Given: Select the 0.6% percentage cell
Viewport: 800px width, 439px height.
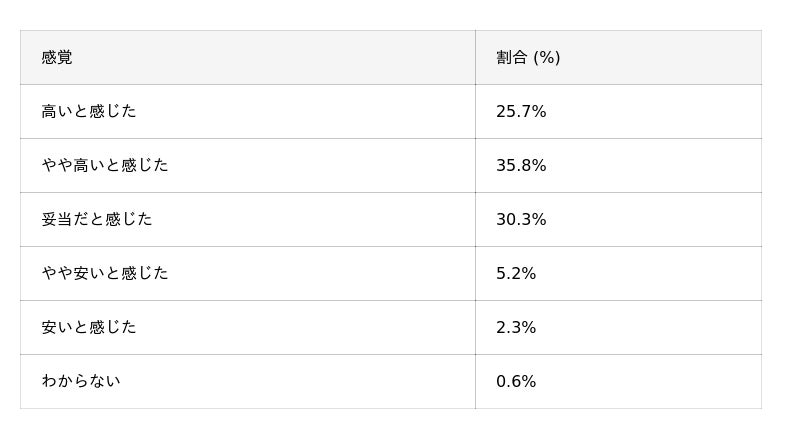Looking at the screenshot, I should pos(516,382).
